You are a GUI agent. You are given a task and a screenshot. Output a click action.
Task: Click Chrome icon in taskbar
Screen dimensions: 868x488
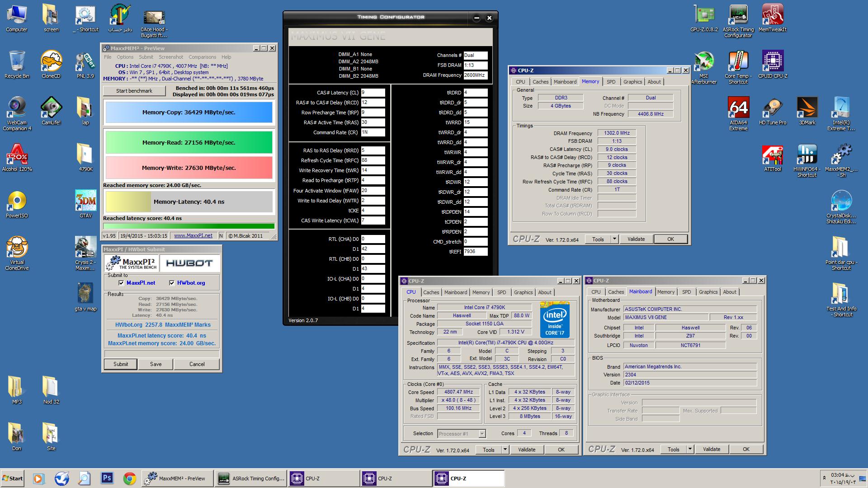[x=130, y=478]
